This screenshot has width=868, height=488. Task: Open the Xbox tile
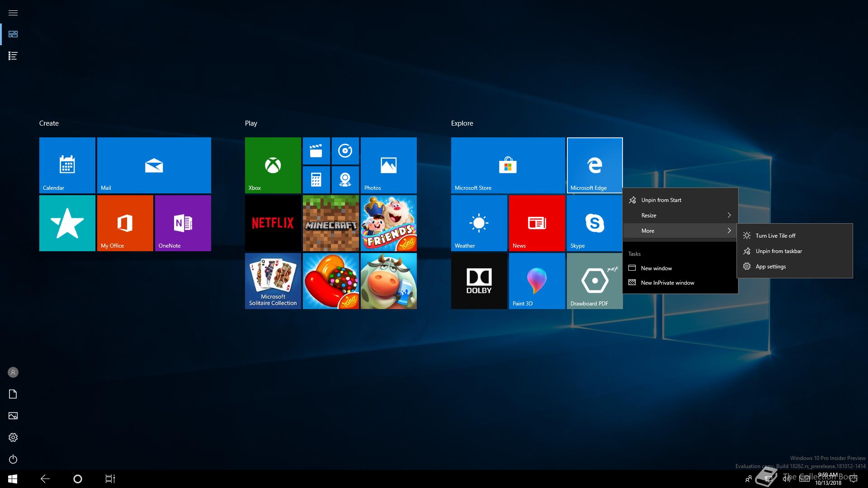pyautogui.click(x=273, y=165)
